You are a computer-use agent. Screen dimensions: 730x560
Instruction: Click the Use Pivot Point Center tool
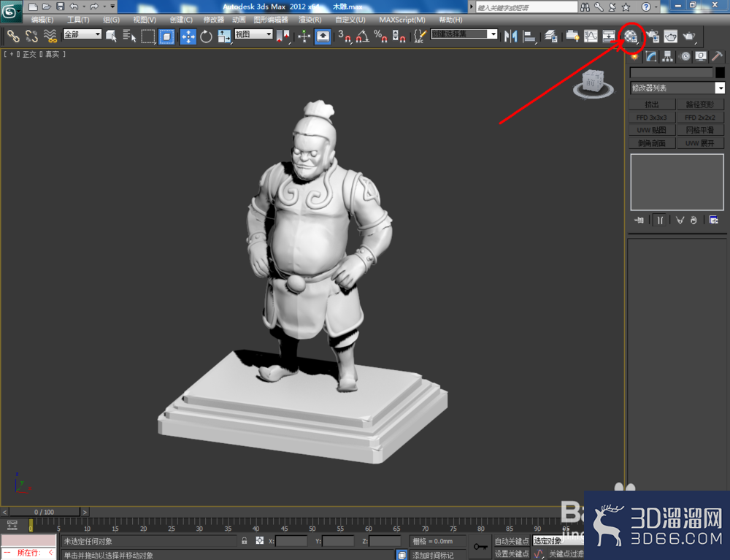pyautogui.click(x=283, y=37)
